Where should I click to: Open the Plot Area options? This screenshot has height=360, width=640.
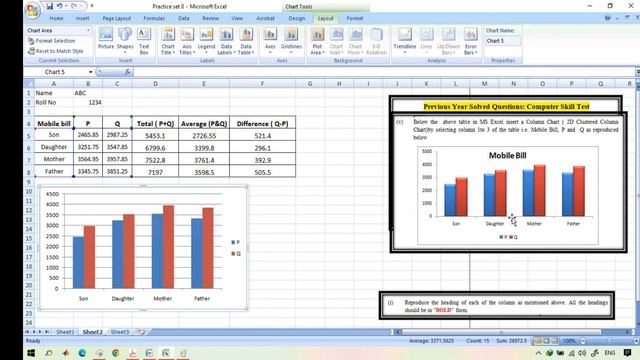pyautogui.click(x=317, y=41)
